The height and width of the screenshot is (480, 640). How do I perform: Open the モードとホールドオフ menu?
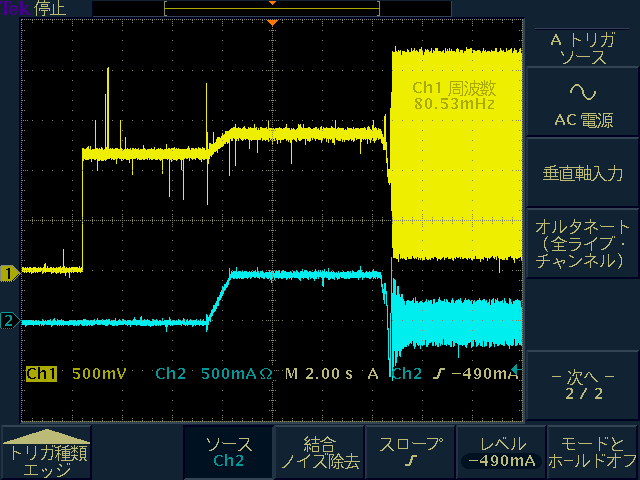592,453
